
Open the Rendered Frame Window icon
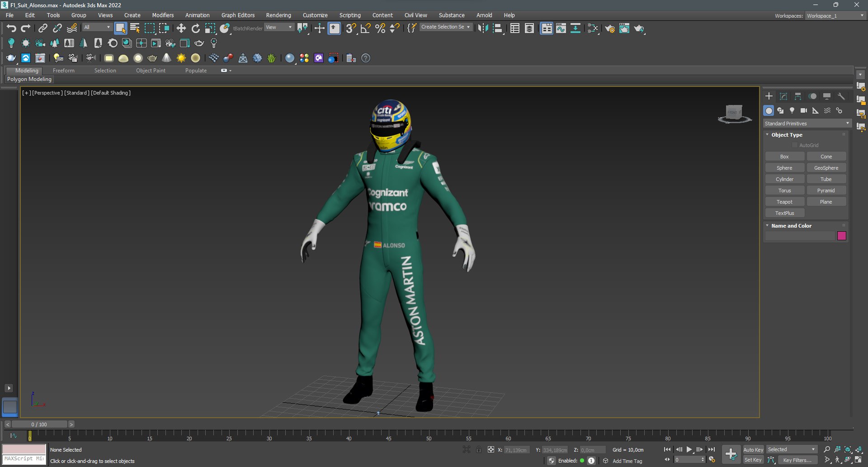(x=624, y=29)
